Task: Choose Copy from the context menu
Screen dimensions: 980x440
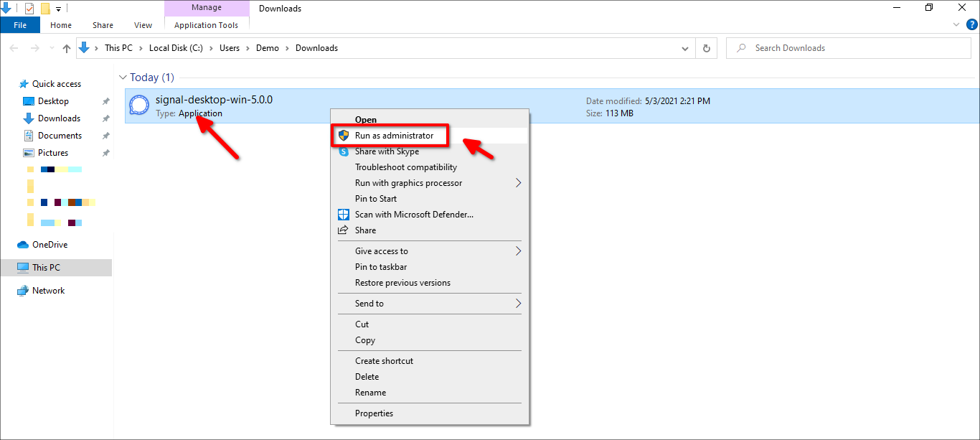Action: (x=430, y=340)
